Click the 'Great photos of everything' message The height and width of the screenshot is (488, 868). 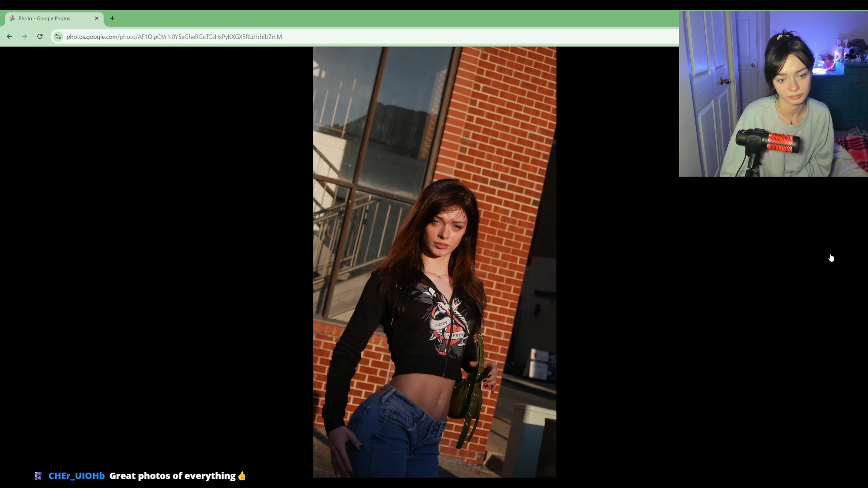(x=172, y=476)
